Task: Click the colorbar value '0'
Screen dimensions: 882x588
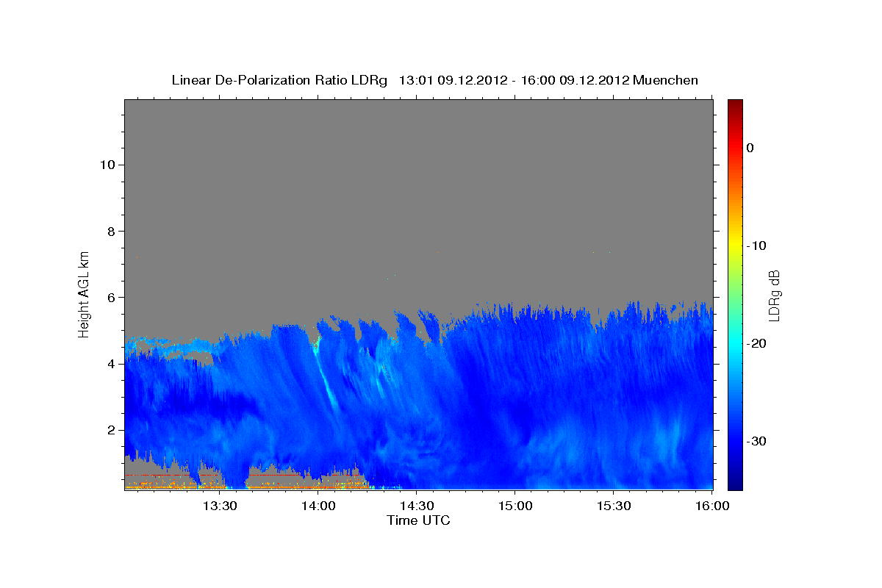Action: 750,148
